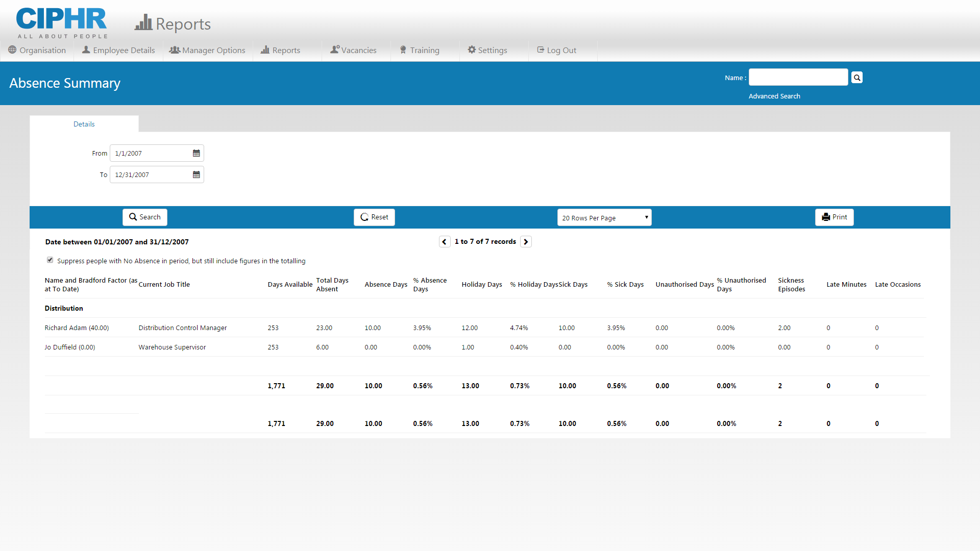Open the To date calendar picker
The height and width of the screenshot is (551, 980).
[196, 174]
